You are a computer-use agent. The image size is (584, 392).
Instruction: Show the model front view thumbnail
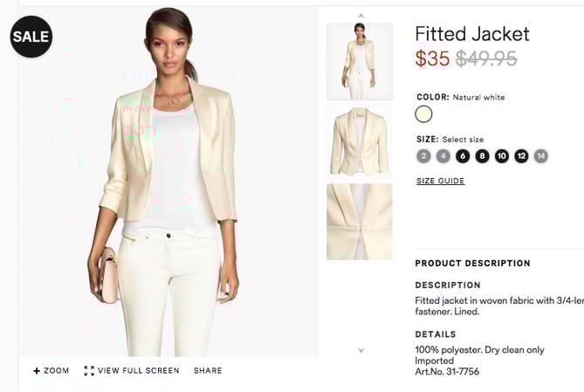(360, 60)
